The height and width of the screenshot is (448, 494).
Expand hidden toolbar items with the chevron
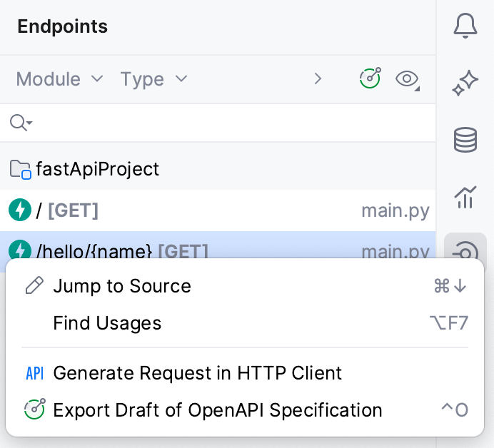pos(318,79)
